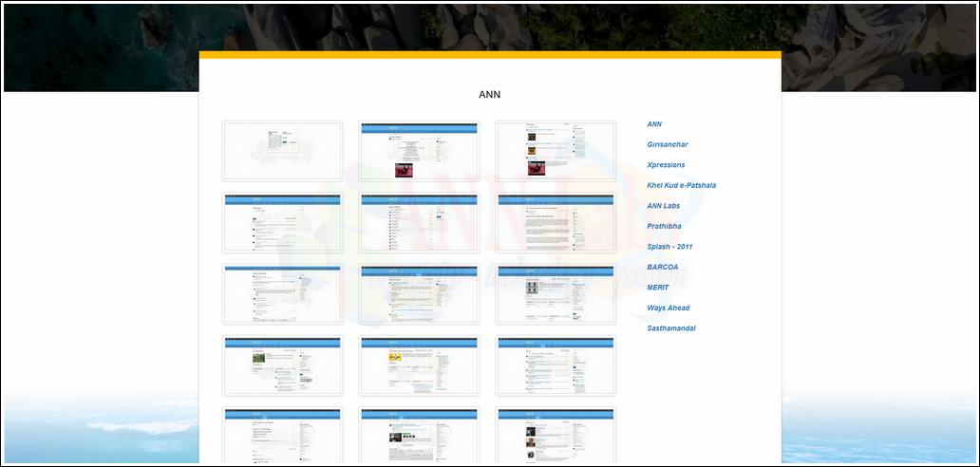This screenshot has width=980, height=467.
Task: Visit the Prathibha link
Action: click(x=664, y=227)
